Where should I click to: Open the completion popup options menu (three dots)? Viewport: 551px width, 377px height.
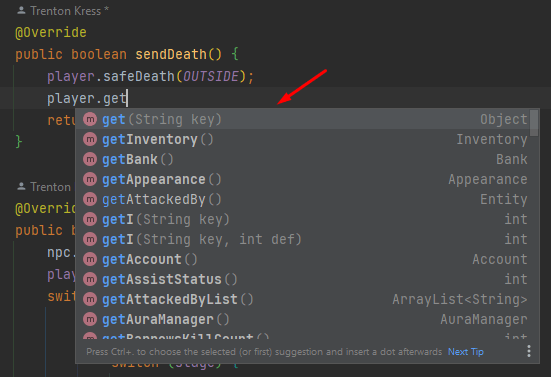click(529, 351)
